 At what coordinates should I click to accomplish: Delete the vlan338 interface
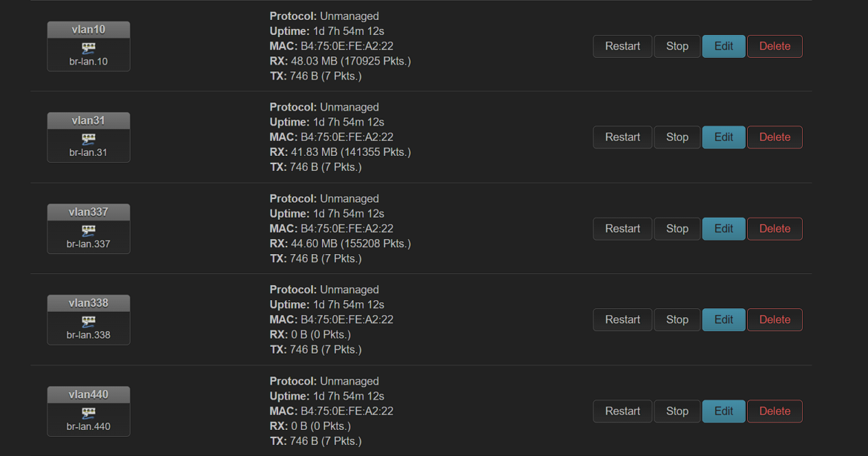[775, 320]
